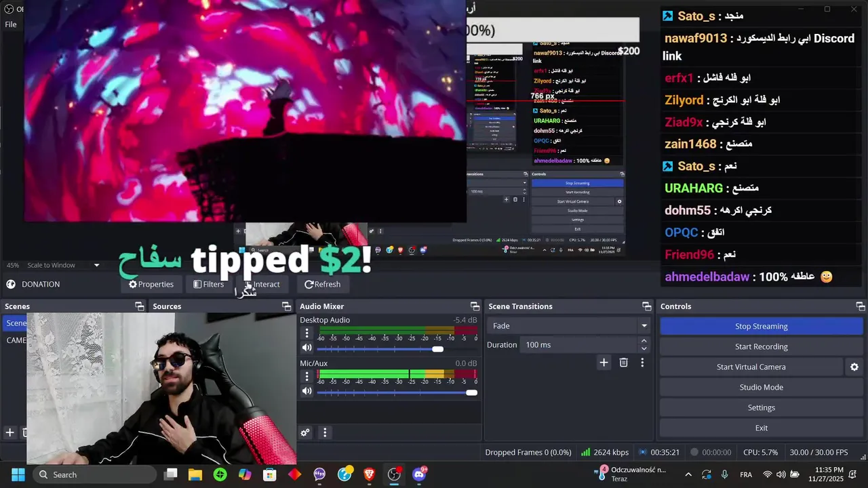
Task: Open Audio Mixer bottom three-dot menu
Action: (325, 432)
